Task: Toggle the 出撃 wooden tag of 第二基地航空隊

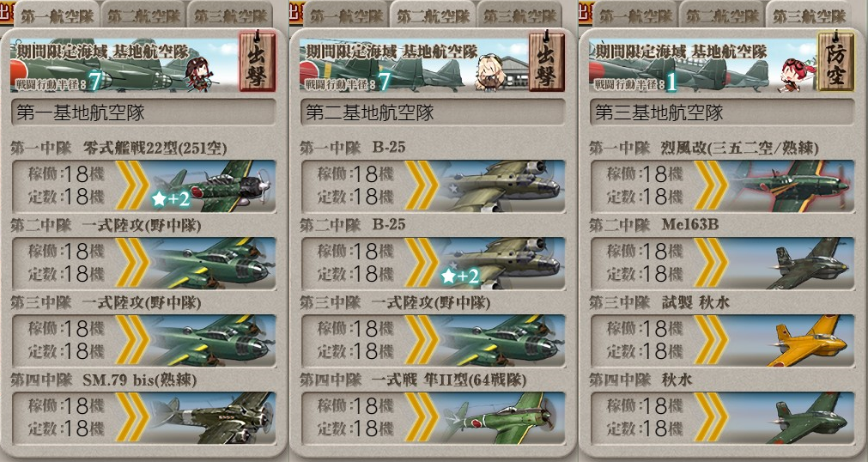Action: click(547, 62)
